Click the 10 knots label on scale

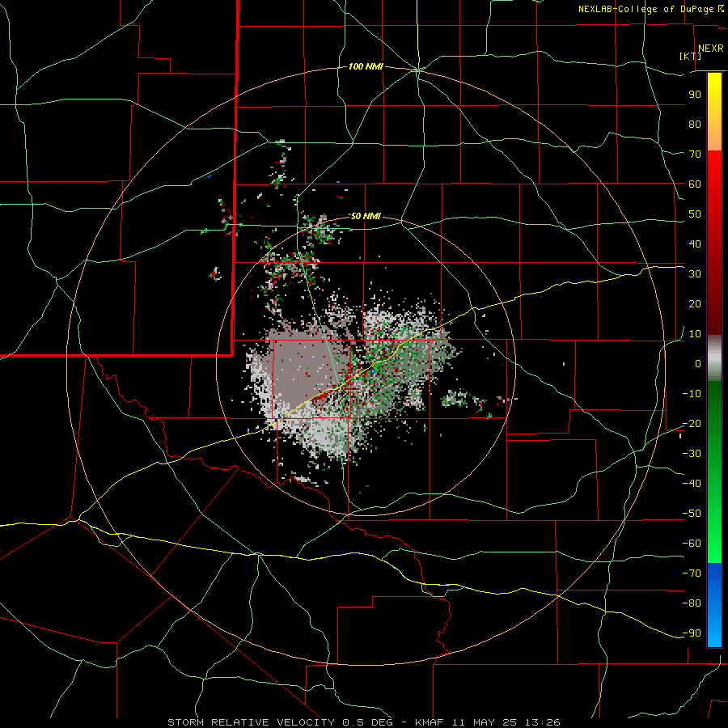click(695, 334)
